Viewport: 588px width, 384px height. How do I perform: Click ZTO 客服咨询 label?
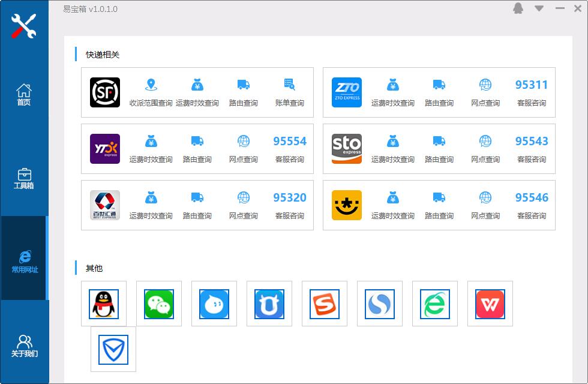tap(532, 103)
